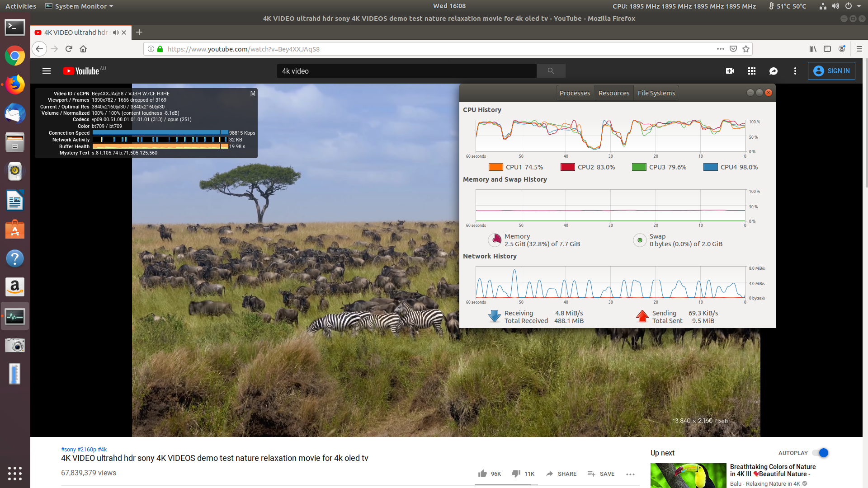
Task: Bookmark this page with the star
Action: point(746,49)
